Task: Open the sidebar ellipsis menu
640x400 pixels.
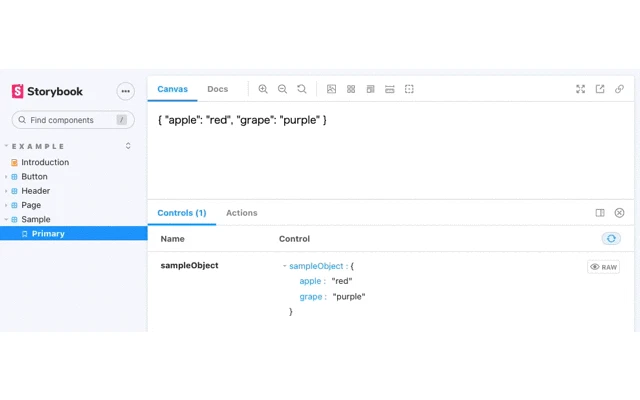Action: coord(125,91)
